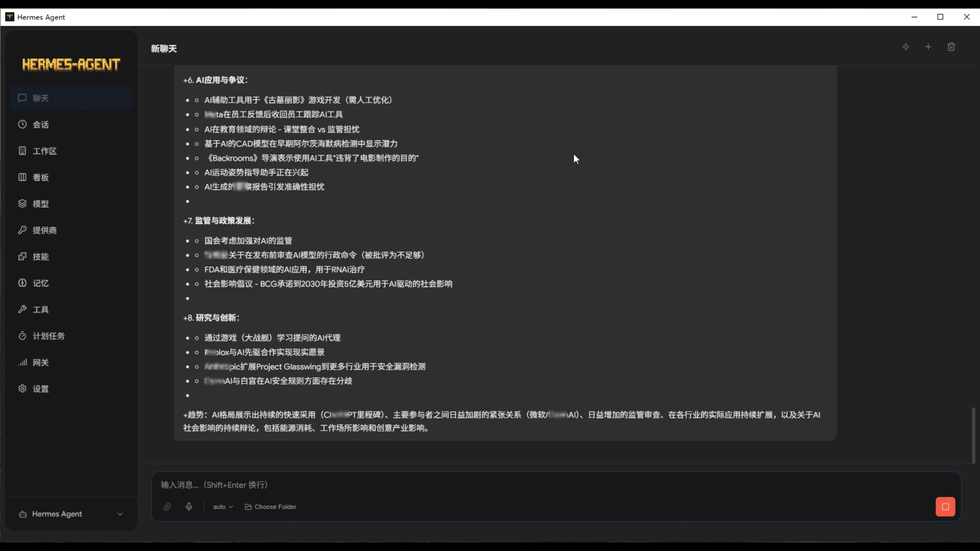This screenshot has width=980, height=551.
Task: Click the +趋势 summary paragraph
Action: 502,421
